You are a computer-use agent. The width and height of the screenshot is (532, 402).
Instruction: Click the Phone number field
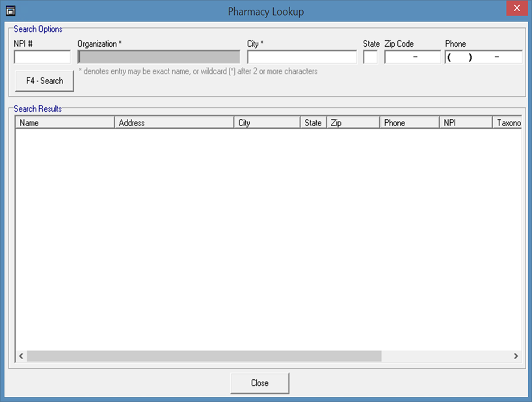pos(483,57)
